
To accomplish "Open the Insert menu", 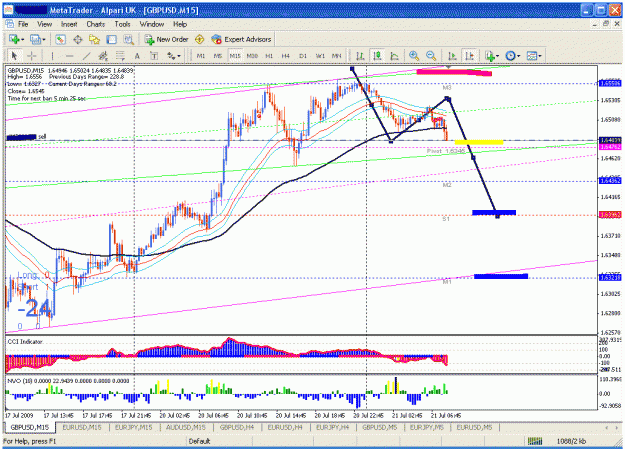I will tap(69, 24).
